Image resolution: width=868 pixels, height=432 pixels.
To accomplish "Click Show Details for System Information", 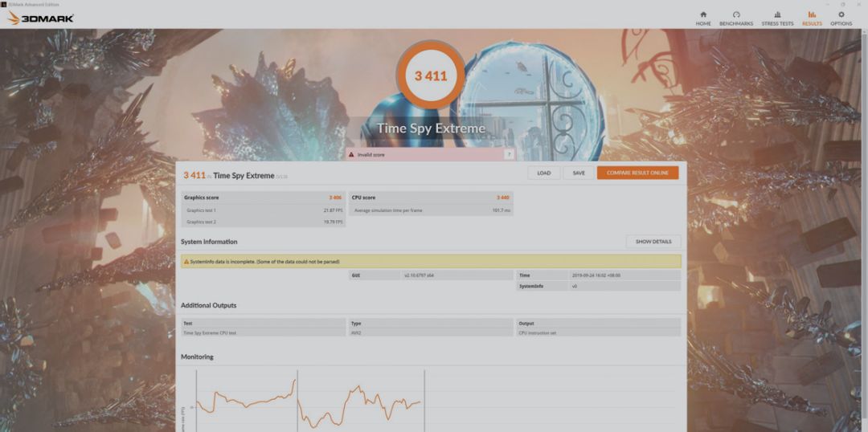I will pyautogui.click(x=653, y=242).
